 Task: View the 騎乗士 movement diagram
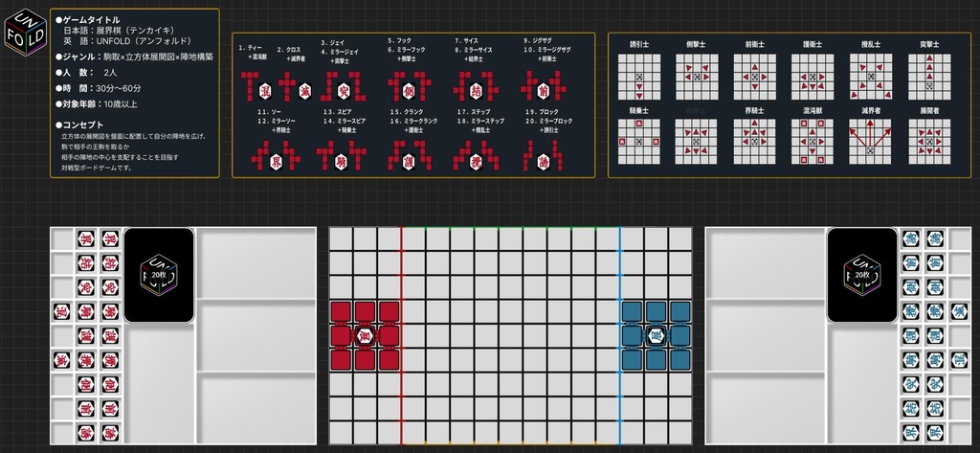(x=638, y=142)
